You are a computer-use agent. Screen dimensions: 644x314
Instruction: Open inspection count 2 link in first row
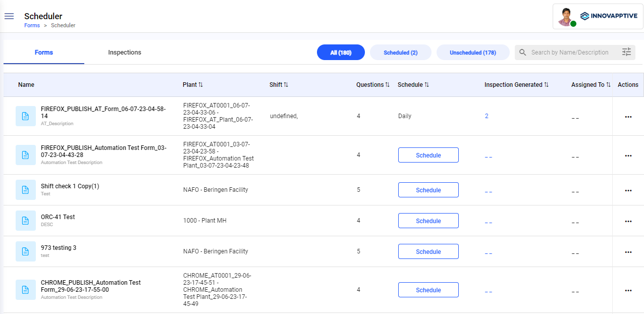487,116
